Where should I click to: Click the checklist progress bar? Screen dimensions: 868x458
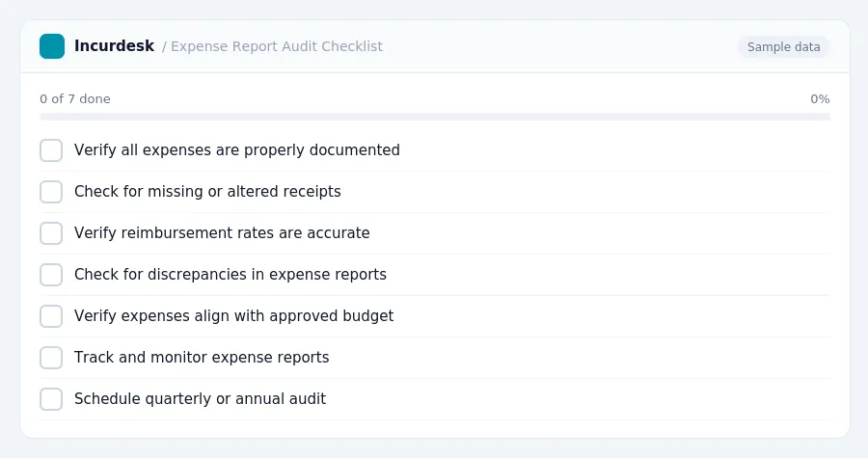click(x=435, y=117)
